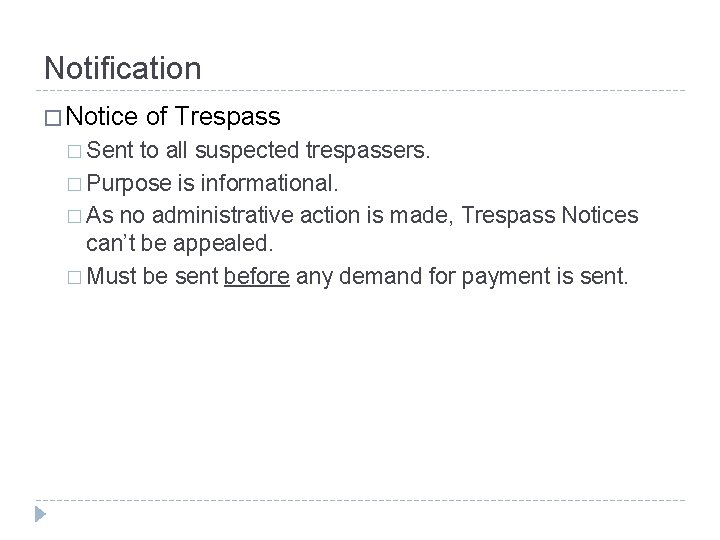The height and width of the screenshot is (540, 720).
Task: Click the underlined word 'before'
Action: pos(257,275)
